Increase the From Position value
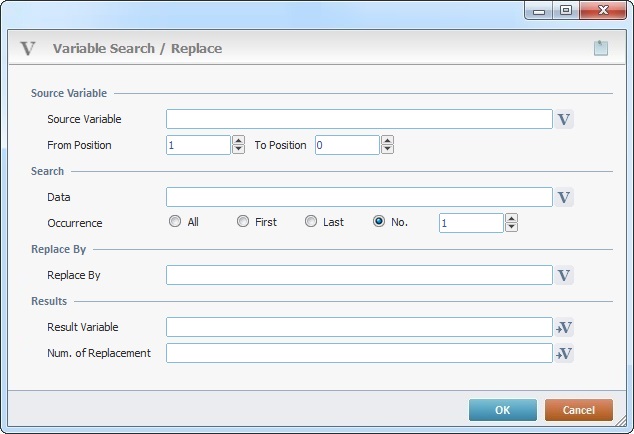The image size is (634, 434). click(x=238, y=140)
